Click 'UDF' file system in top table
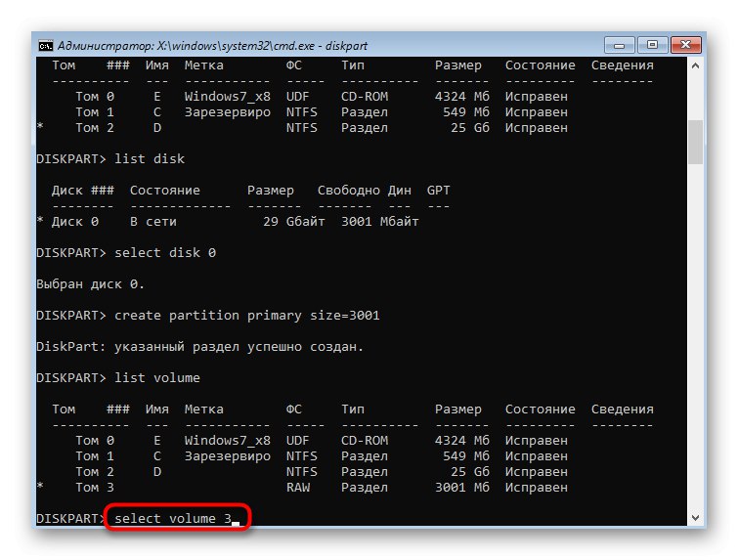This screenshot has width=738, height=560. coord(298,97)
